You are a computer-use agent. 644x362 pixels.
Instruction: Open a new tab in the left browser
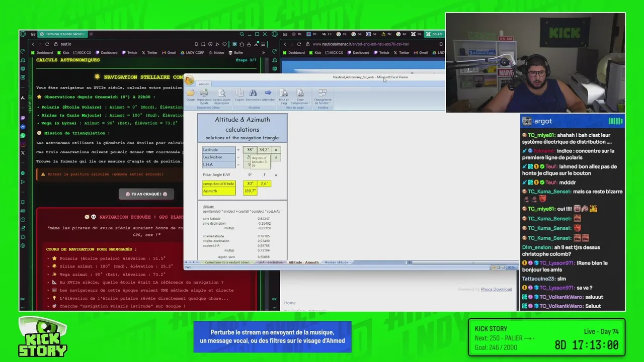[91, 34]
